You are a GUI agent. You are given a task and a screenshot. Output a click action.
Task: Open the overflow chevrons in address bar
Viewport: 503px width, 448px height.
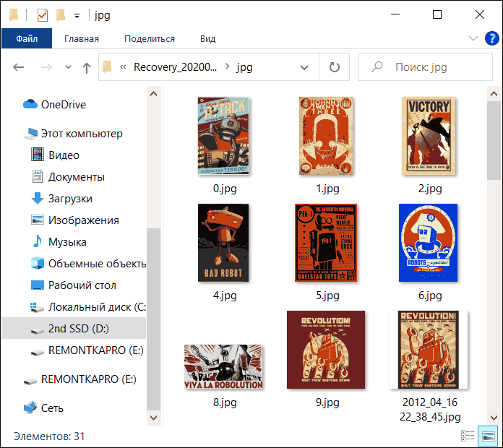pyautogui.click(x=123, y=67)
